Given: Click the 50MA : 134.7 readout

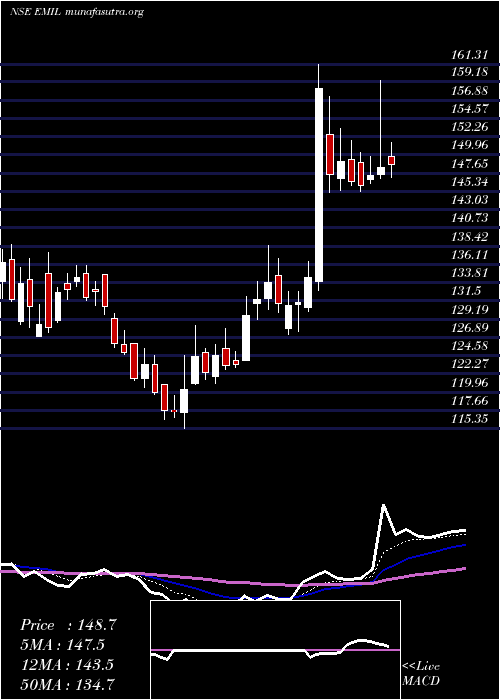Looking at the screenshot, I should [x=68, y=684].
